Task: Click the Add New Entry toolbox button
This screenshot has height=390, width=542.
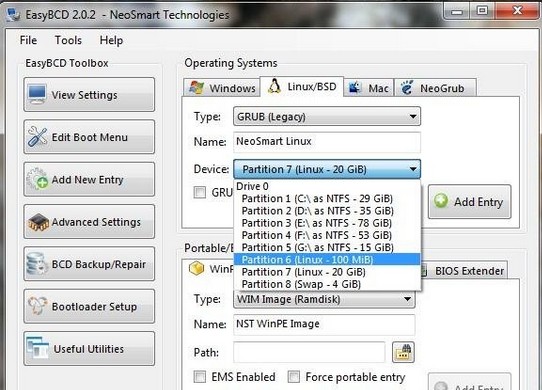Action: (x=89, y=179)
